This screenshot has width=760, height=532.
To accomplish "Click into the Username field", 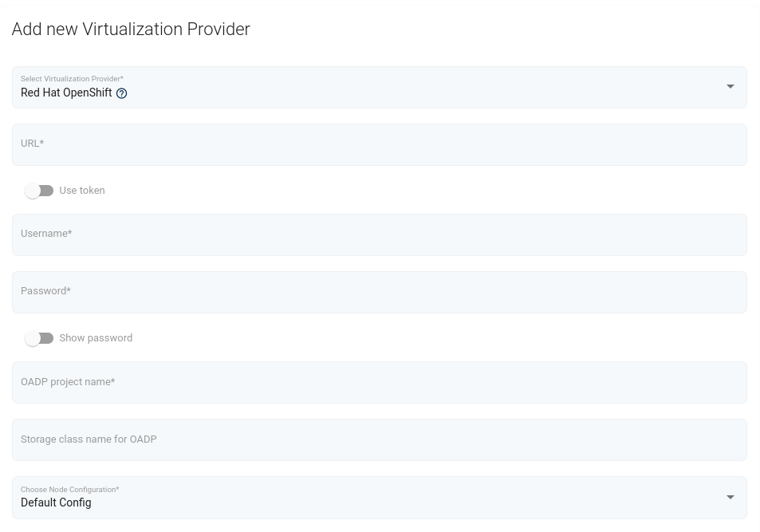I will [x=380, y=235].
